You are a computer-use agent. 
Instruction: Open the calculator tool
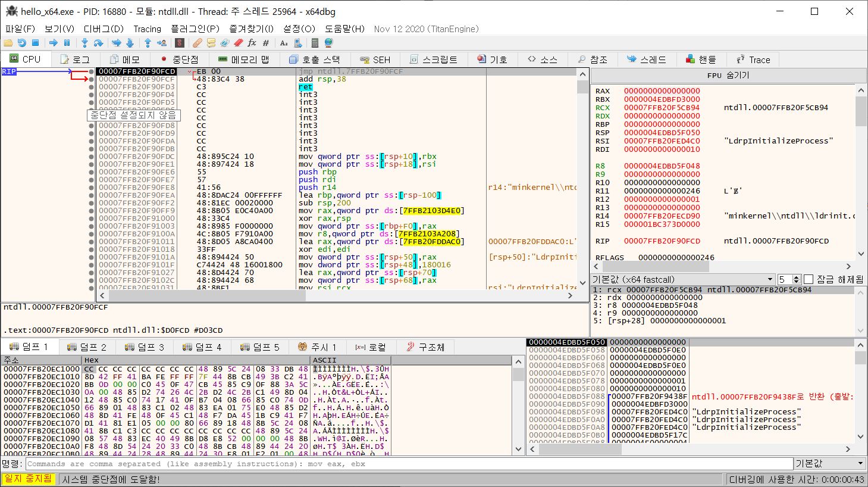[315, 43]
